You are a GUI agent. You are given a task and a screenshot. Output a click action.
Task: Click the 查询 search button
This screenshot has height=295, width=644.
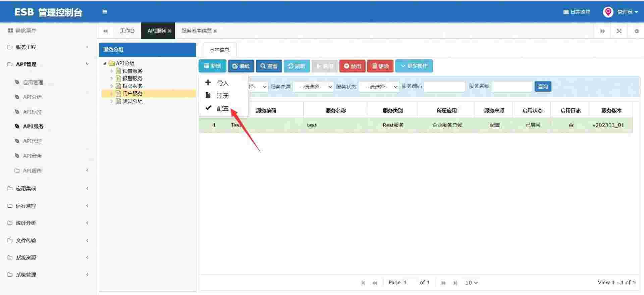coord(543,87)
